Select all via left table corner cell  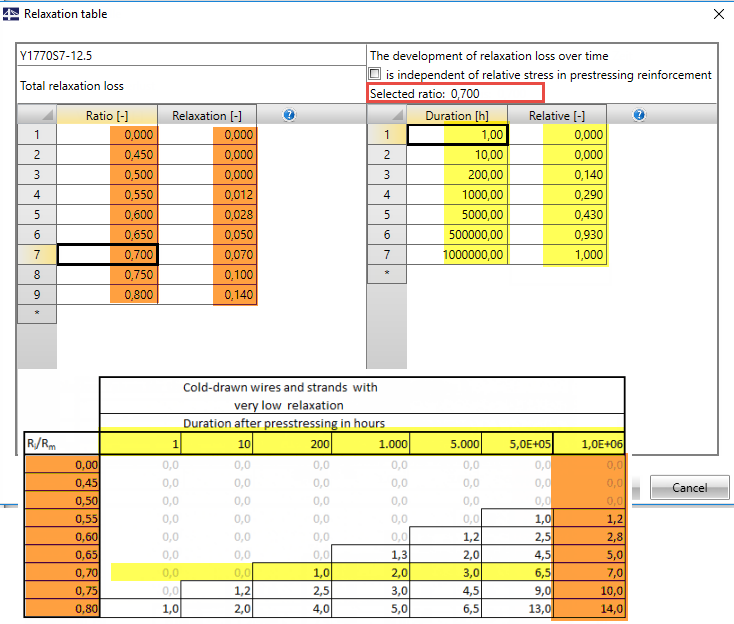pos(37,115)
